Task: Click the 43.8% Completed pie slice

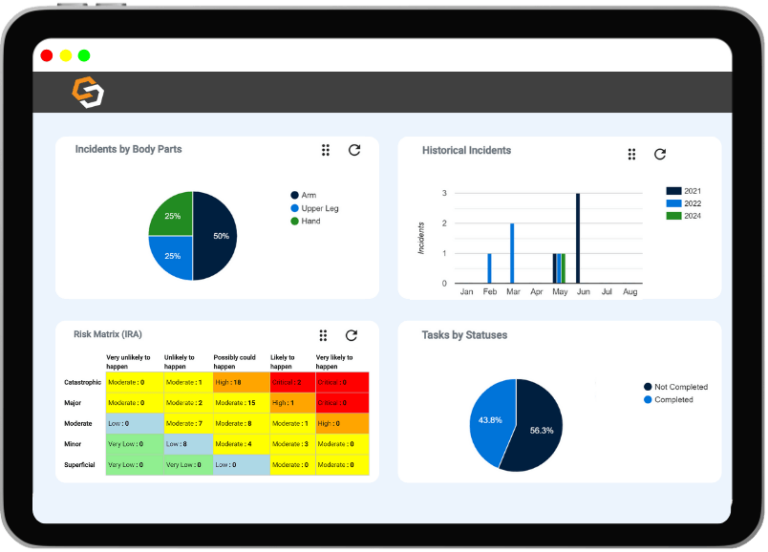Action: tap(489, 420)
